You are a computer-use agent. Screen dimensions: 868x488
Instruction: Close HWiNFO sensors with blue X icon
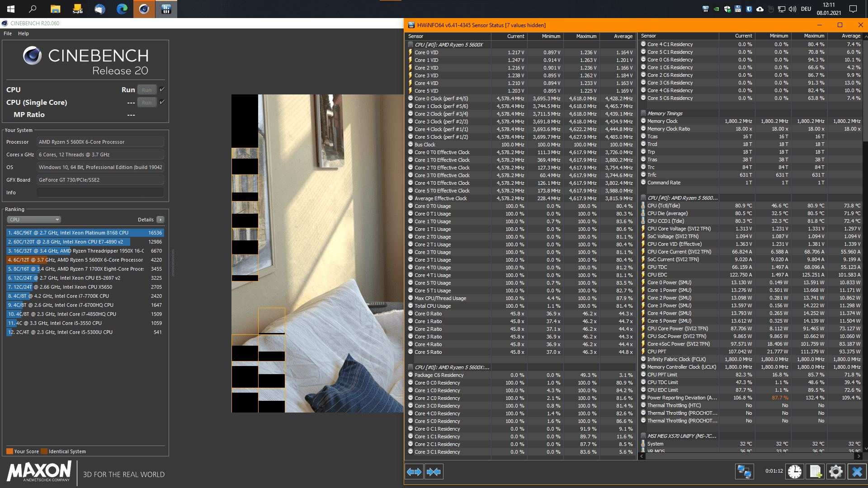tap(857, 472)
